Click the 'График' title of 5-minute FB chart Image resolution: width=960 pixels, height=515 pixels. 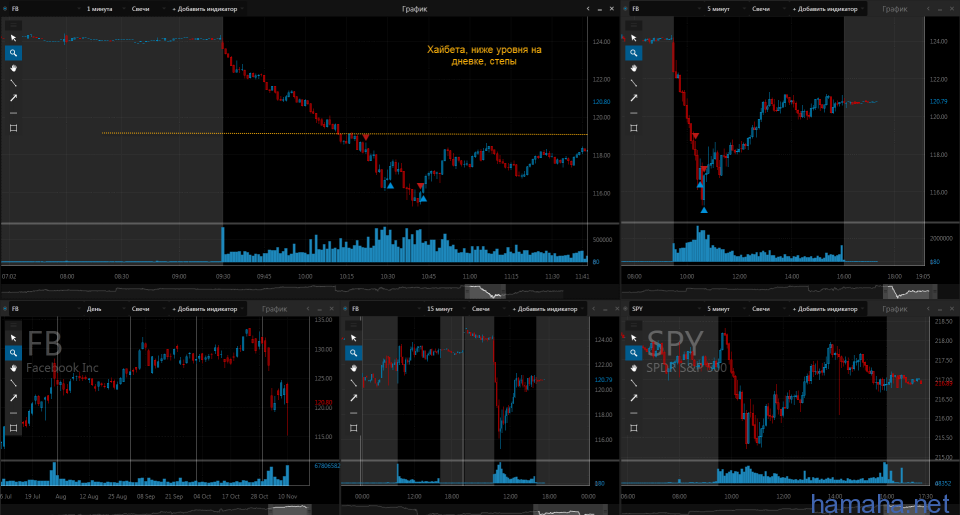click(894, 9)
